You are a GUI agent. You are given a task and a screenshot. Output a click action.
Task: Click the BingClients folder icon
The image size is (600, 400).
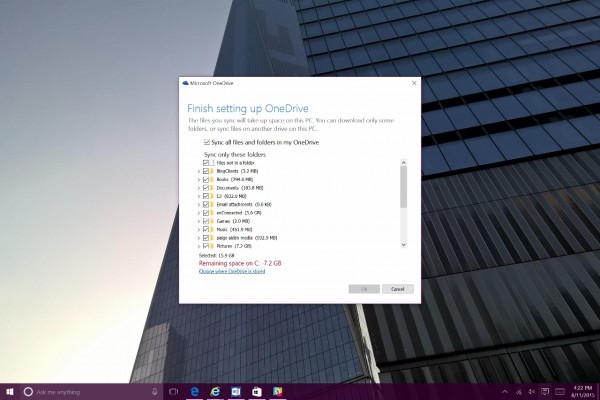pyautogui.click(x=212, y=171)
